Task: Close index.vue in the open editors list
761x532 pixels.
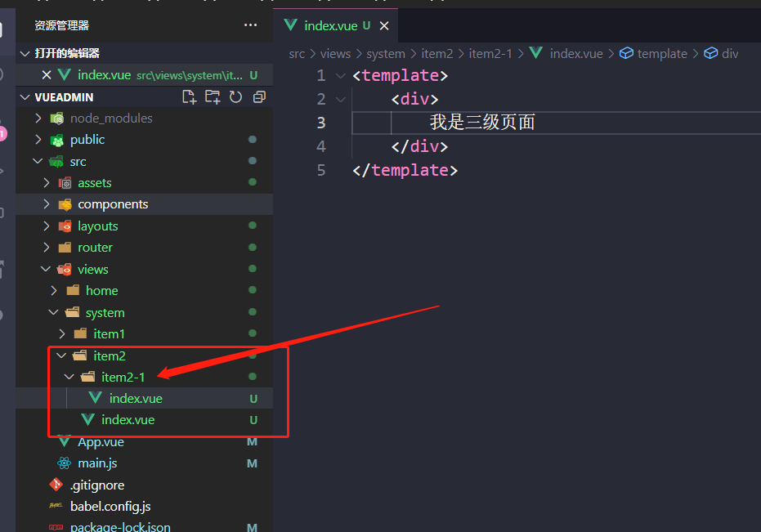Action: pos(46,75)
